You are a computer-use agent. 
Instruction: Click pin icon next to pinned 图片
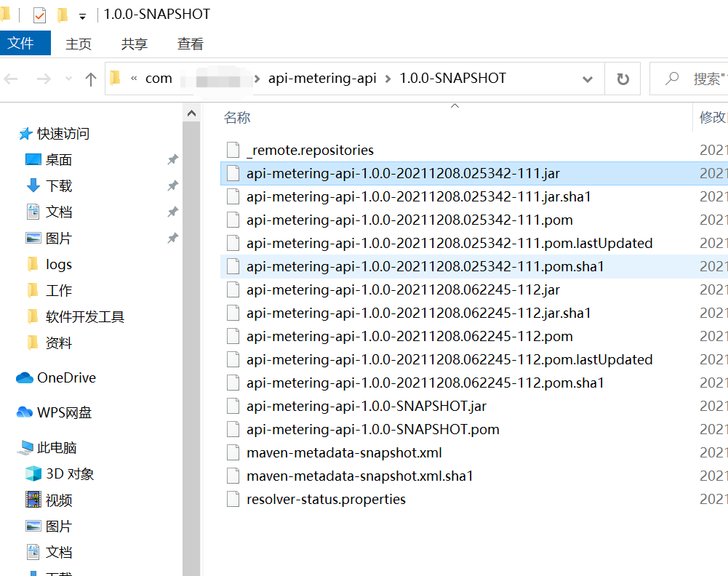click(172, 238)
